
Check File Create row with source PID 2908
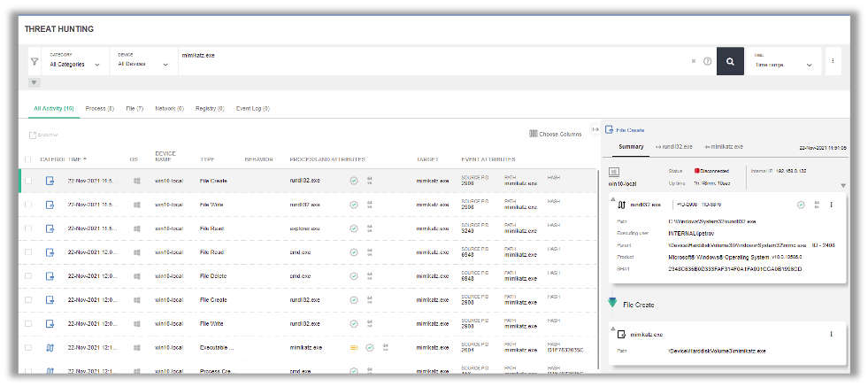click(x=27, y=181)
